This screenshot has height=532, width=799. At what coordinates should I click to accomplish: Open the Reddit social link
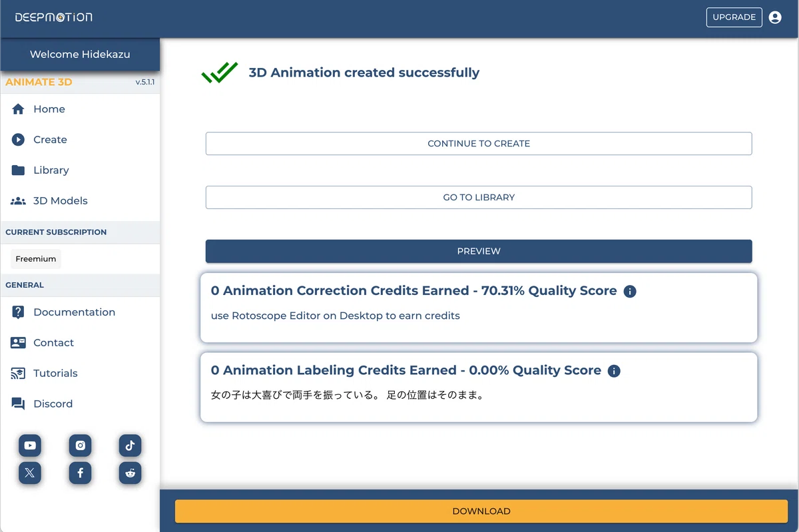130,473
